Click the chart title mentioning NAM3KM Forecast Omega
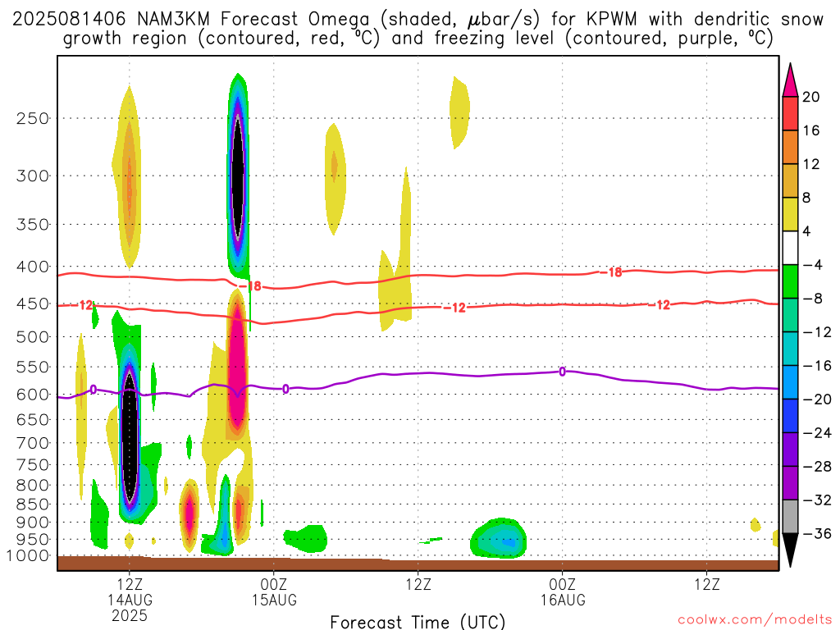Image resolution: width=840 pixels, height=630 pixels. pyautogui.click(x=418, y=29)
